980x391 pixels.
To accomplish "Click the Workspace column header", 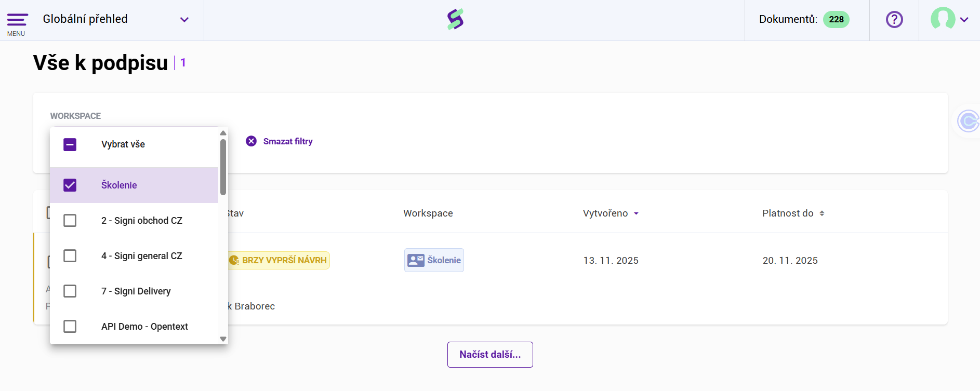I will 428,213.
